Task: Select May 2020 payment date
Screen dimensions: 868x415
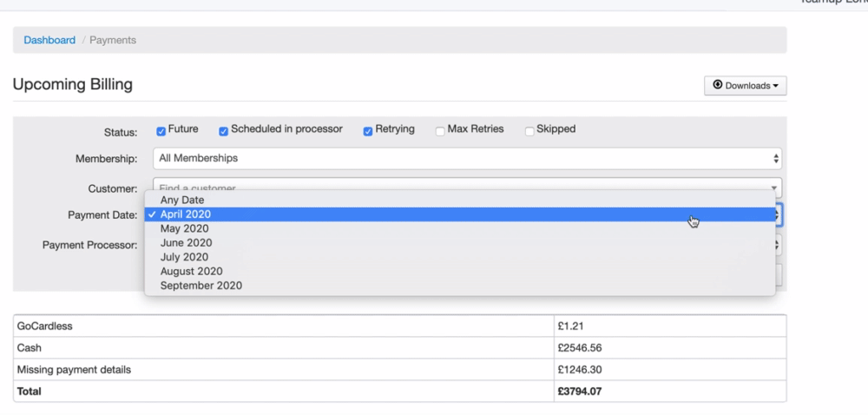Action: (x=184, y=228)
